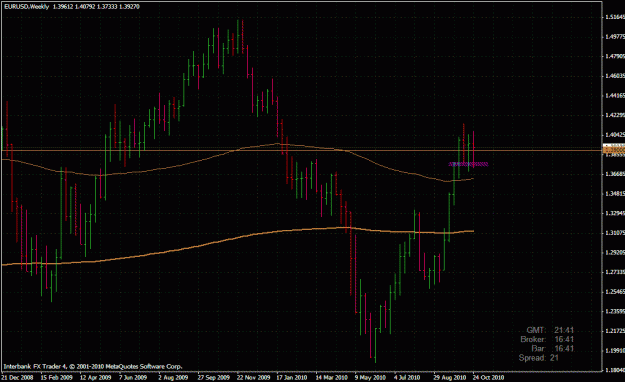Click the 1.42295 price scale label

(615, 115)
